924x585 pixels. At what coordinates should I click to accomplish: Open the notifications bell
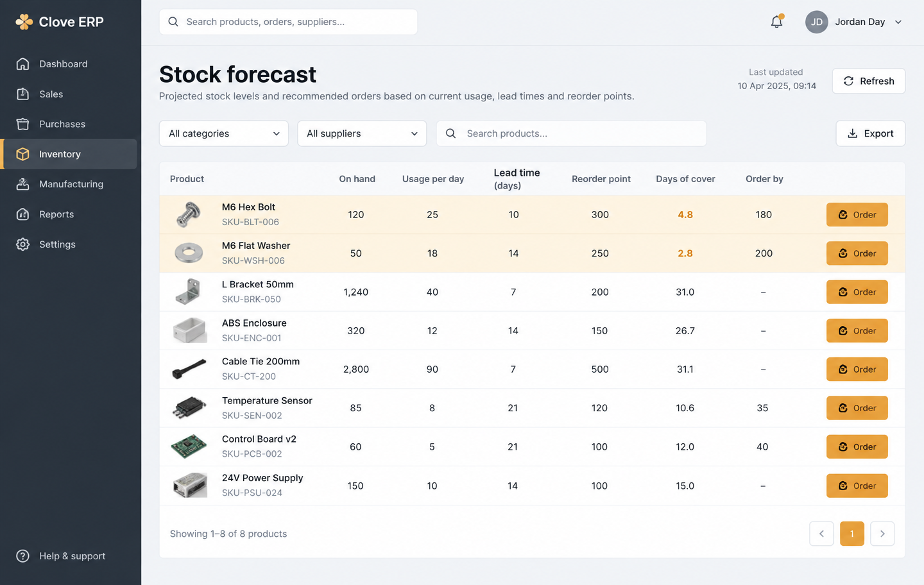point(776,22)
